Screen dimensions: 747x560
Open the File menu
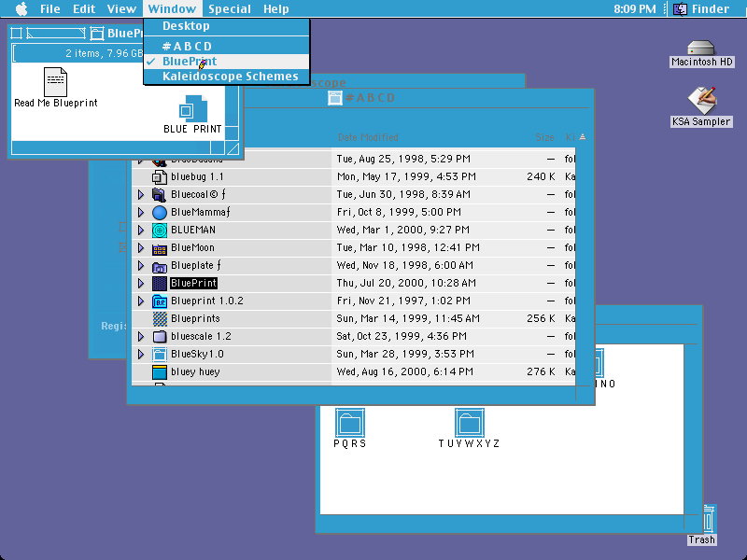pos(49,8)
